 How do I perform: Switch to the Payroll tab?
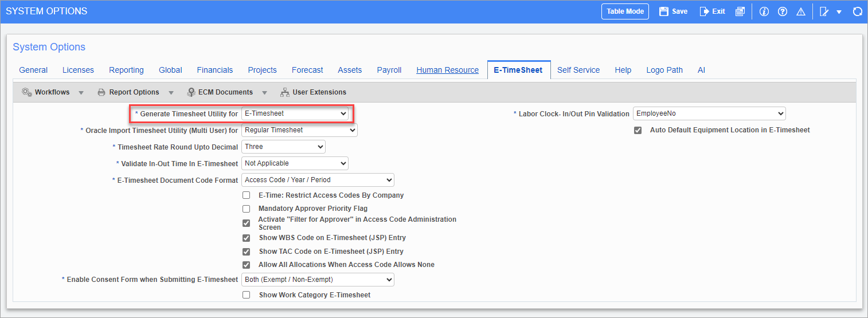pyautogui.click(x=389, y=70)
